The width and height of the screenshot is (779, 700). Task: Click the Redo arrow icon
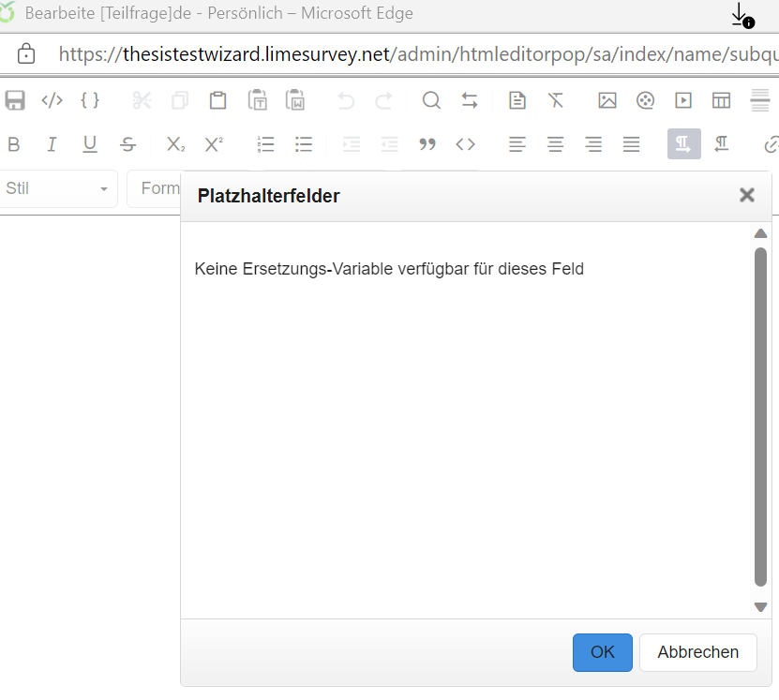(x=383, y=101)
